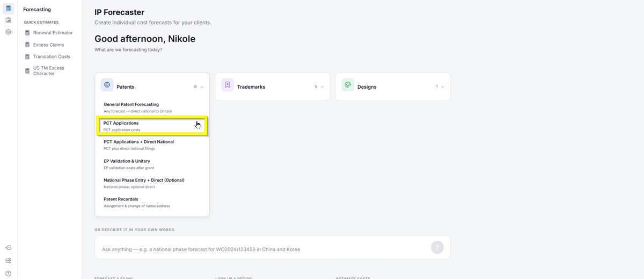Click the Designs card title
644x279 pixels.
pyautogui.click(x=367, y=87)
